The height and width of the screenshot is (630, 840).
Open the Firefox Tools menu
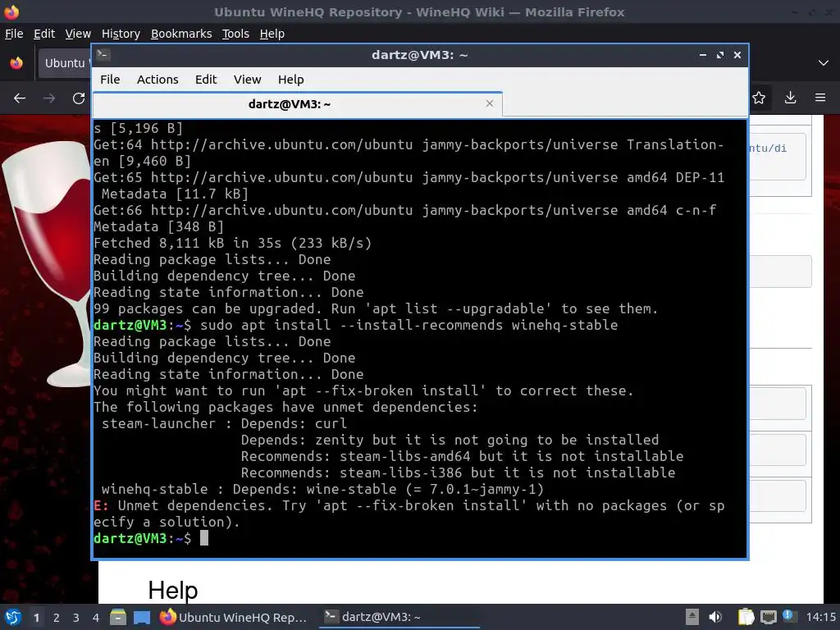(x=235, y=34)
